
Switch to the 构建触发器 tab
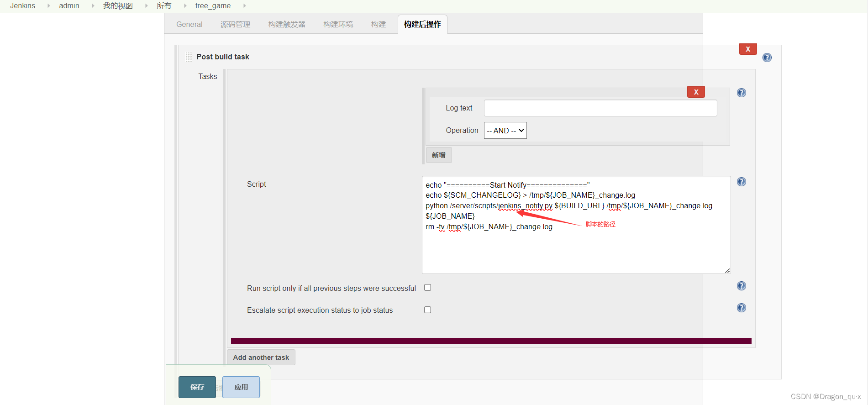click(x=287, y=24)
